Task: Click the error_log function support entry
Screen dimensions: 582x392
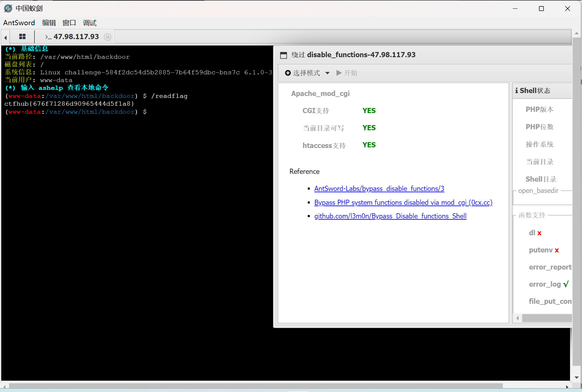Action: [549, 284]
